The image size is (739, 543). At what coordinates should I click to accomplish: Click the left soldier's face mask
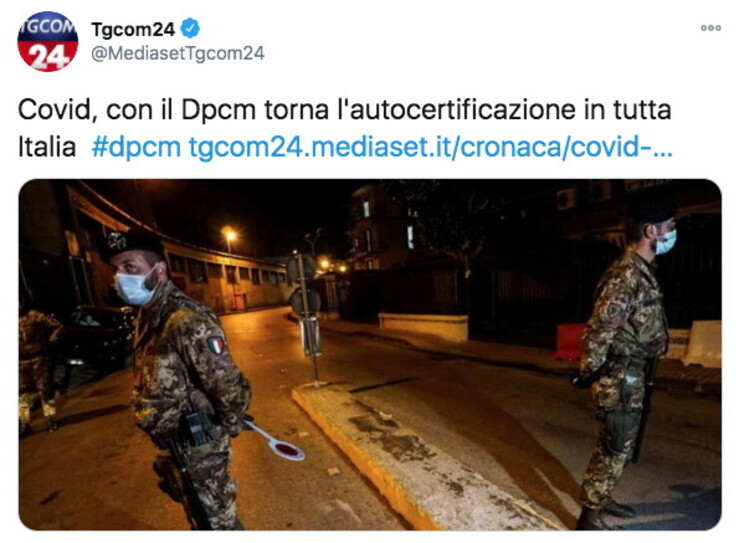(135, 287)
